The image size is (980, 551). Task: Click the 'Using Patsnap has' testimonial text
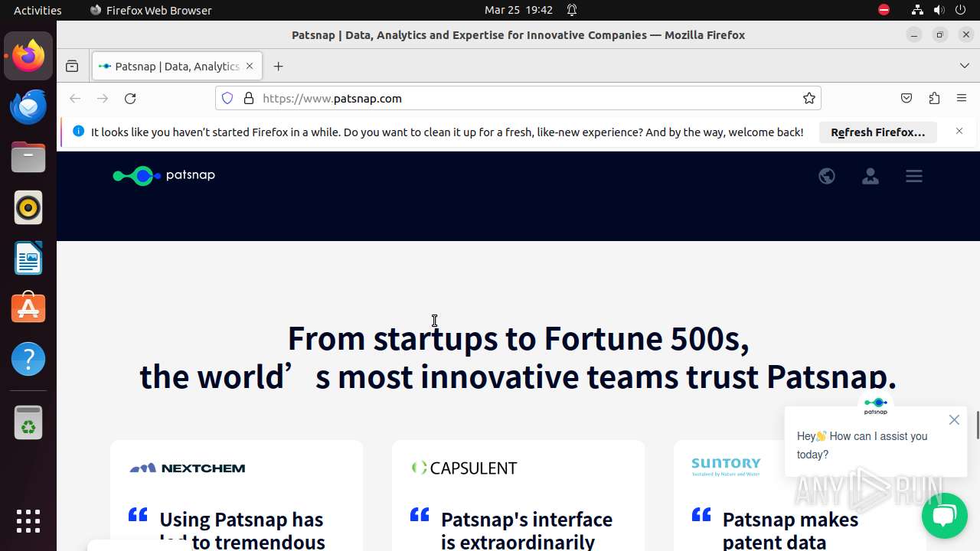coord(242,519)
